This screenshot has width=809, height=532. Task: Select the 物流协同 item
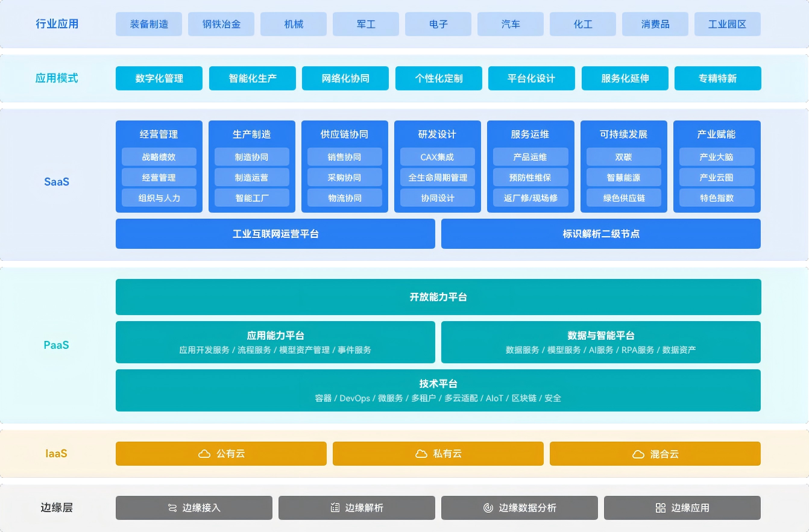point(345,198)
